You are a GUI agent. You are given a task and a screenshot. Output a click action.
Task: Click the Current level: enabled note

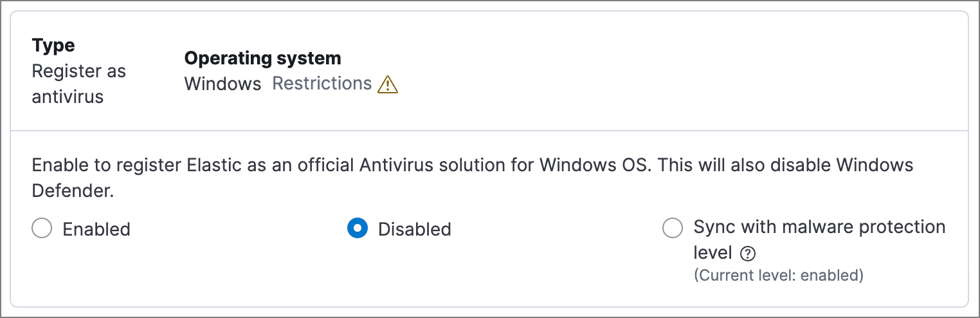(x=778, y=276)
